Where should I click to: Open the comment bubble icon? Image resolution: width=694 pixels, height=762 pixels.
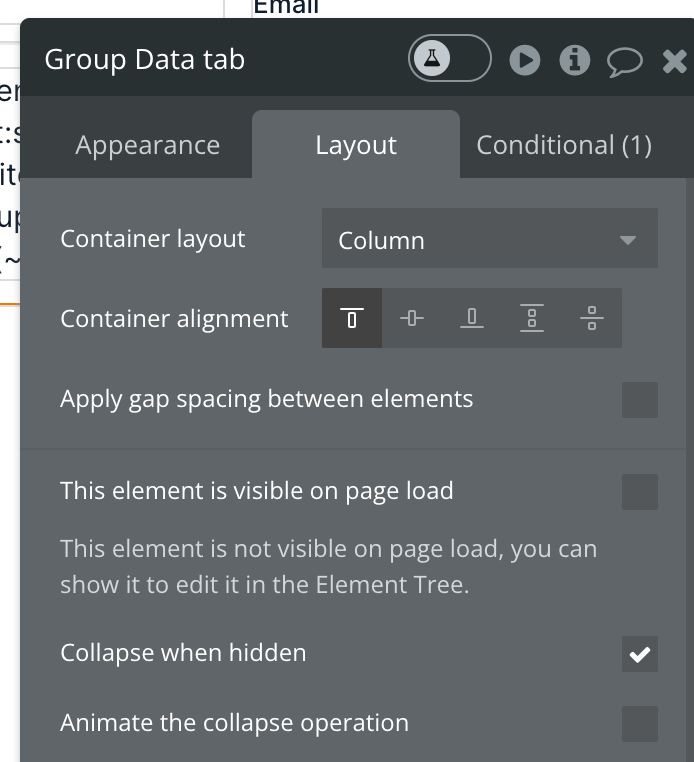pos(625,61)
